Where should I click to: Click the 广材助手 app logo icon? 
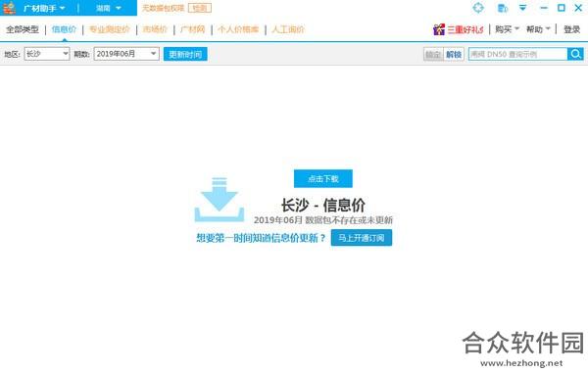pyautogui.click(x=10, y=8)
